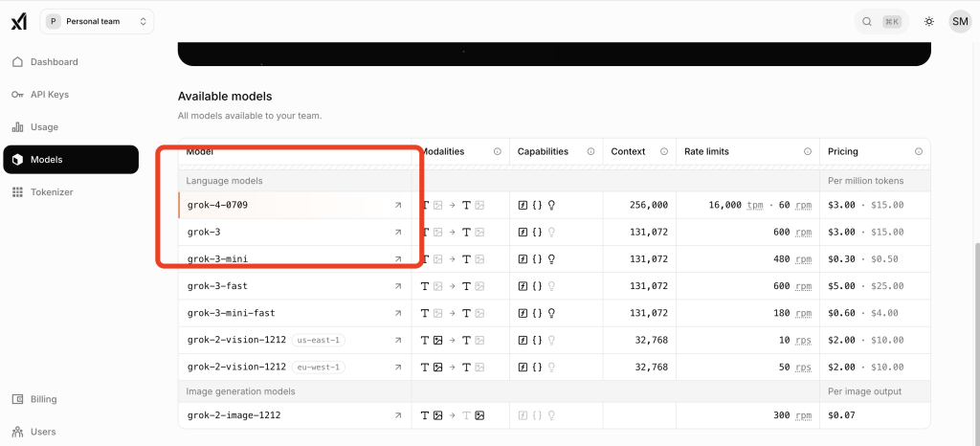
Task: Click the info icon next to Context header
Action: [x=663, y=151]
